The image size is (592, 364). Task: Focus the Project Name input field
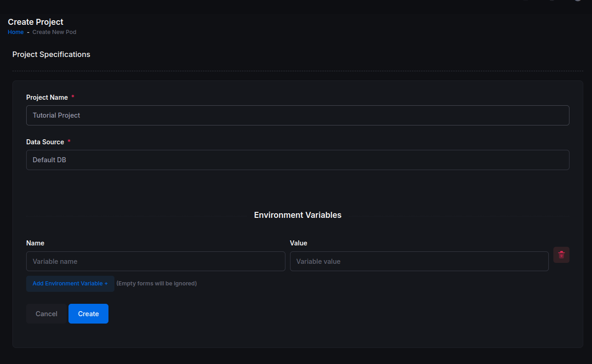(297, 115)
